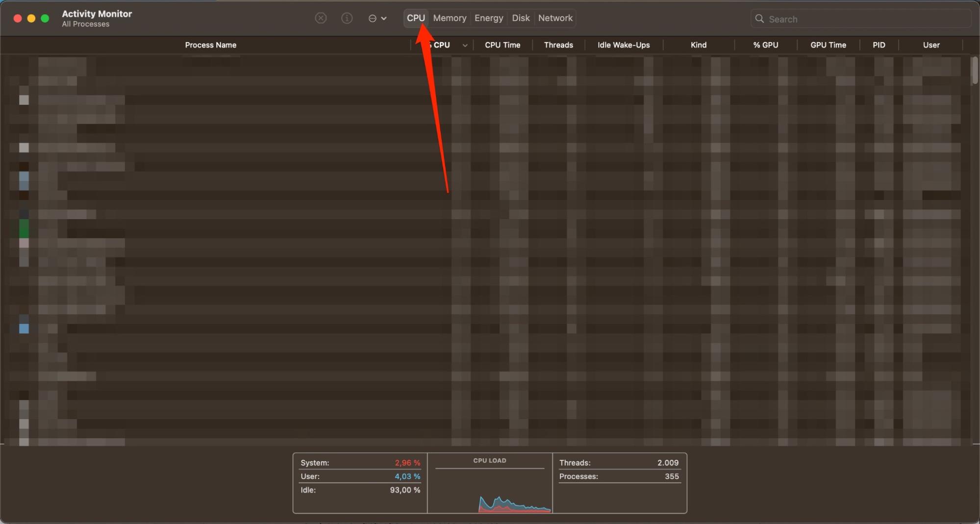Switch to the Memory tab
This screenshot has width=980, height=524.
click(x=450, y=18)
